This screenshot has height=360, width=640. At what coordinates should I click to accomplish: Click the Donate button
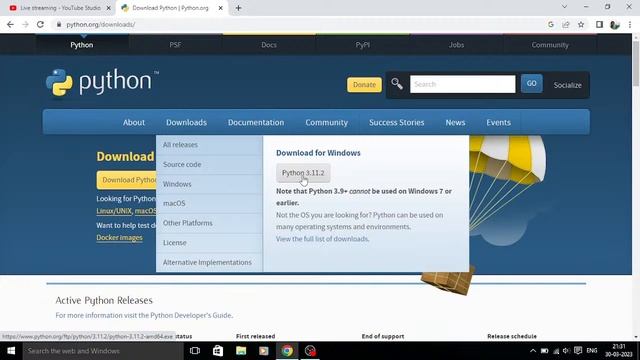tap(364, 85)
